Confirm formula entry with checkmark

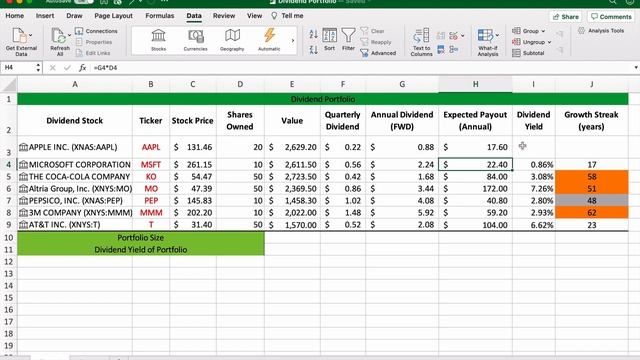[67, 68]
